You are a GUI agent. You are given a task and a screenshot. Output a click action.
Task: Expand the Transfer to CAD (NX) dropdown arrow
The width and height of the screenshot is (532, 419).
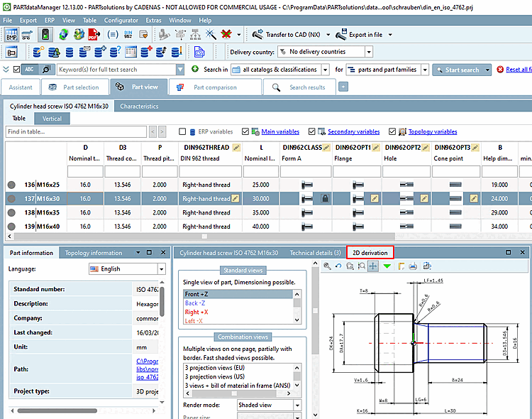(328, 35)
